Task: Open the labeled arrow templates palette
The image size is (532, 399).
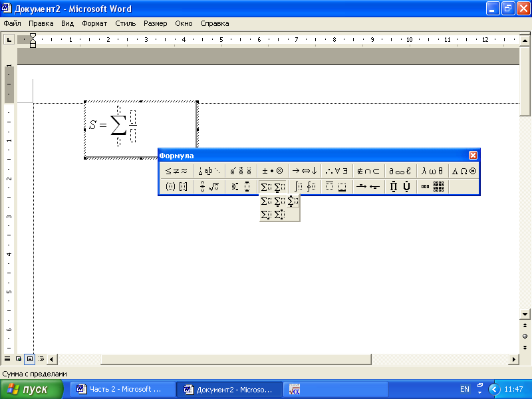Action: pyautogui.click(x=368, y=186)
